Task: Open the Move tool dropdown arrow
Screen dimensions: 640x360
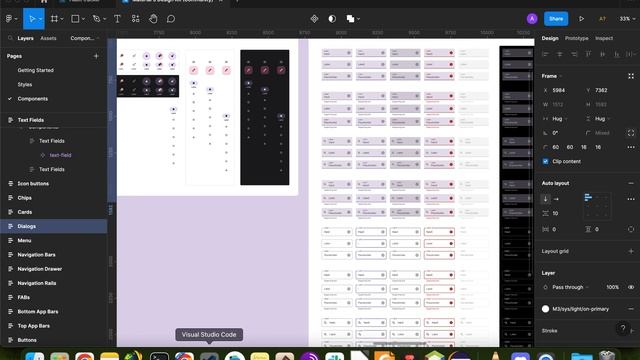Action: click(x=41, y=19)
